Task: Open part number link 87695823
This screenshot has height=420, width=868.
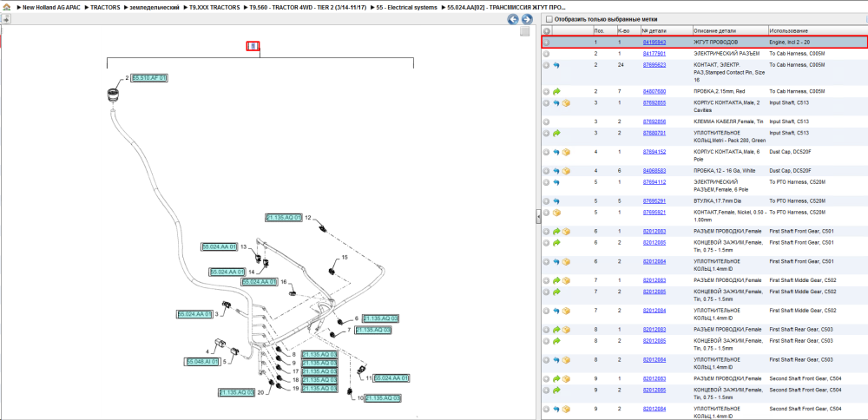Action: pos(654,65)
